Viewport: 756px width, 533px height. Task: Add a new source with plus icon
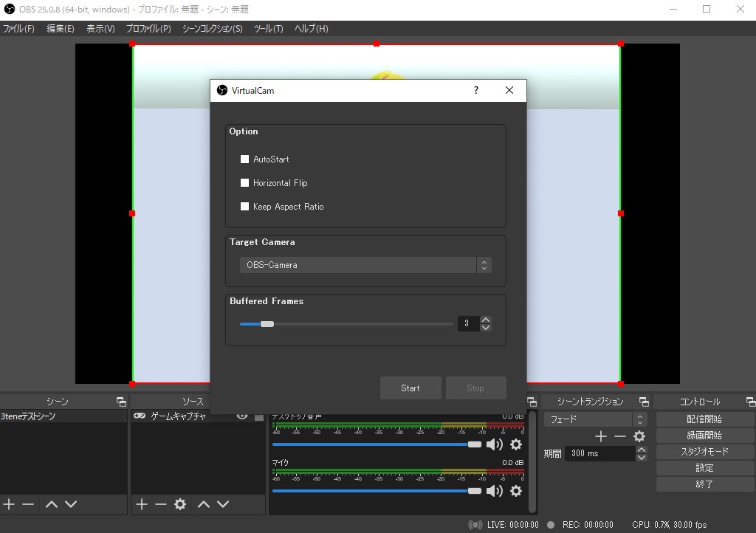point(141,504)
